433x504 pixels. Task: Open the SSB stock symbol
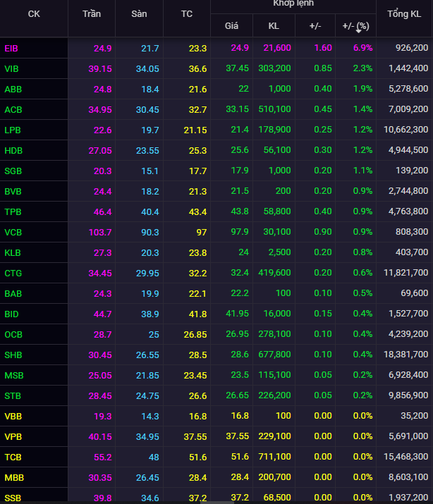pos(13,498)
